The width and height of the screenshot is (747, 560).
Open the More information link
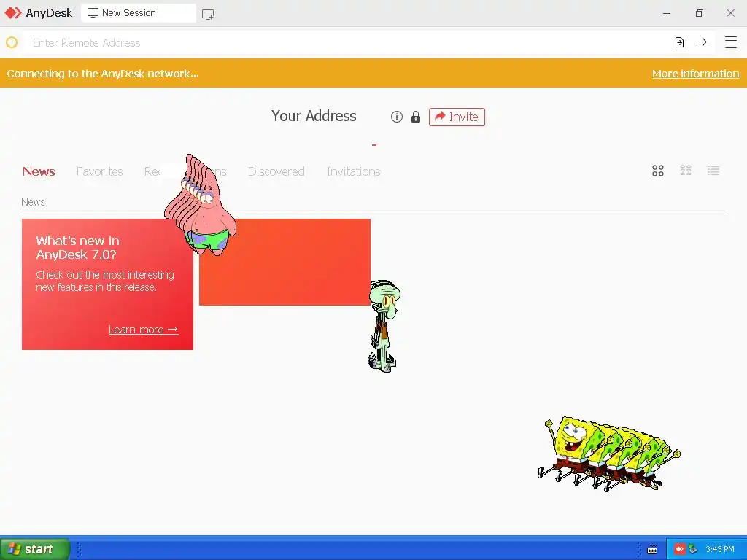click(x=695, y=74)
